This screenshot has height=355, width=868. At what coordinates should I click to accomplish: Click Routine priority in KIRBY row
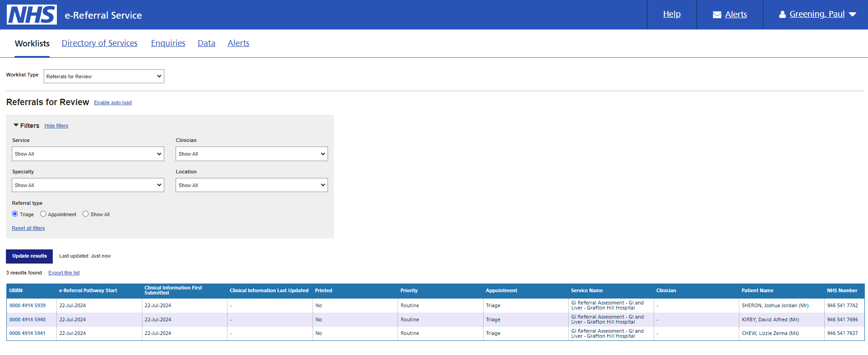410,319
